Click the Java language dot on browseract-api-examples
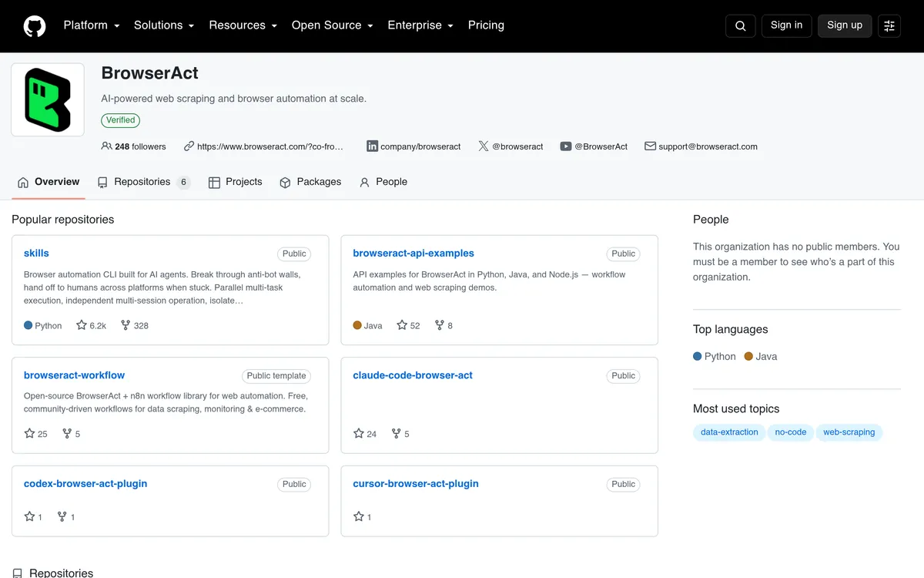Image resolution: width=924 pixels, height=578 pixels. click(357, 325)
